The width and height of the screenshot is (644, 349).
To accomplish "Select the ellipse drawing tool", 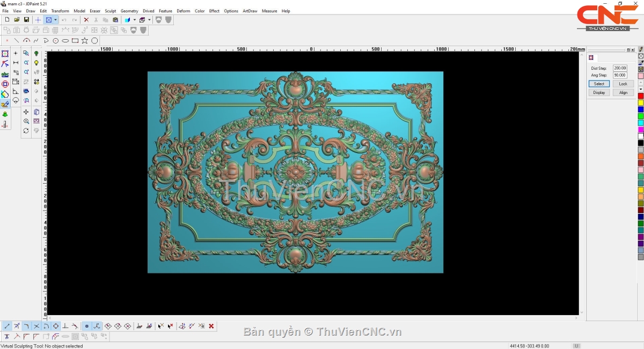I will tap(65, 41).
